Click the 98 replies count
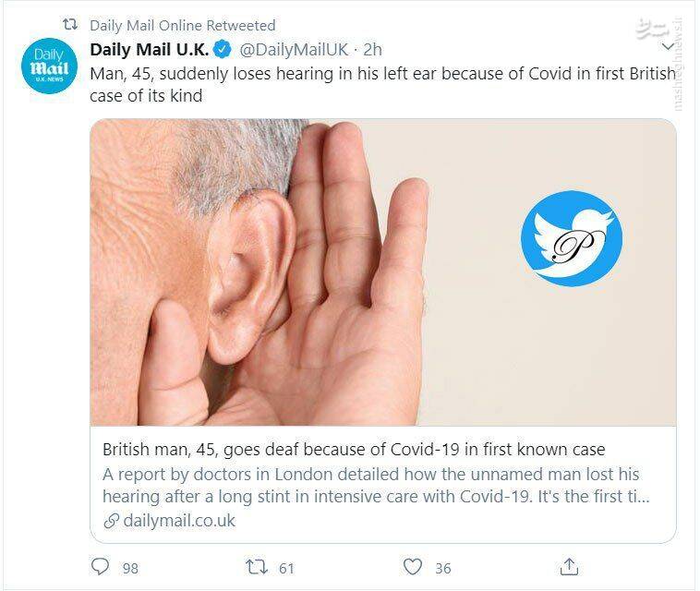Viewport: 700px width, 591px height. (x=130, y=568)
